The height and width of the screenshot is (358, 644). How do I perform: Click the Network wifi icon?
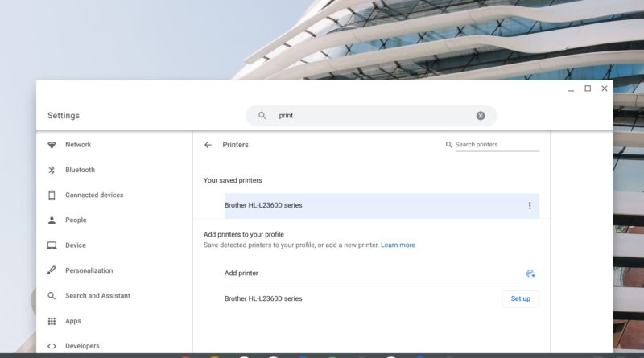point(52,145)
